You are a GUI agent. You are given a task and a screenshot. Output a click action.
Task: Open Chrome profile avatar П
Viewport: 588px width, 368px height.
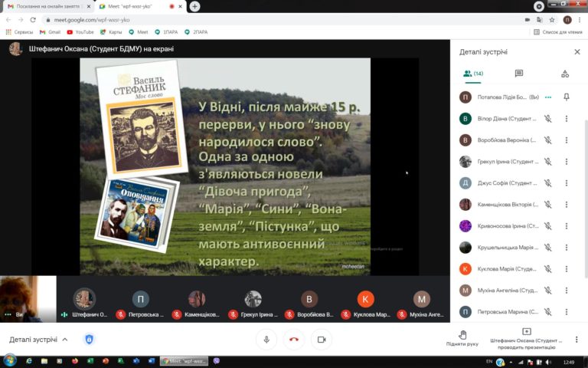[x=567, y=20]
